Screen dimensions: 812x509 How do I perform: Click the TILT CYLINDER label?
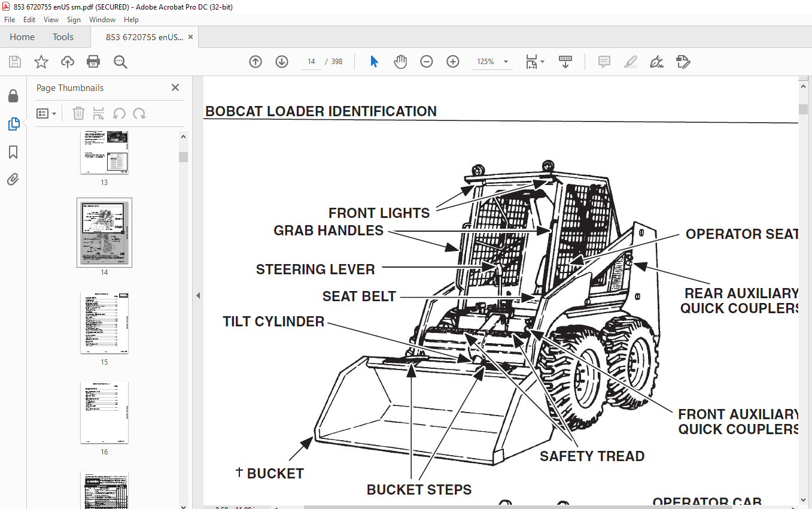(273, 322)
